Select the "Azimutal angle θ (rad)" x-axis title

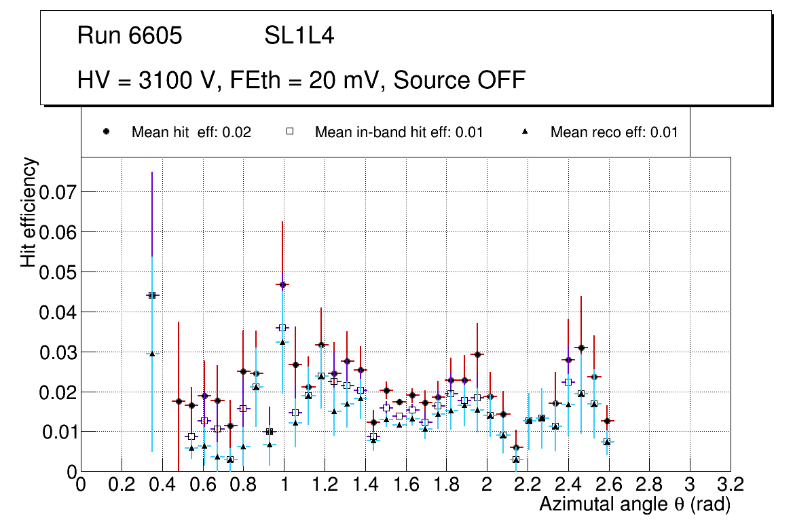coord(634,504)
